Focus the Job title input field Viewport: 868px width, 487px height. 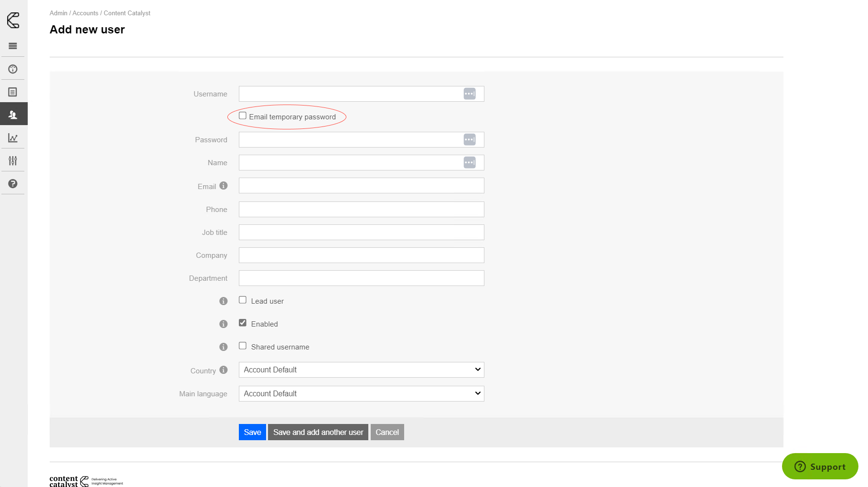361,233
